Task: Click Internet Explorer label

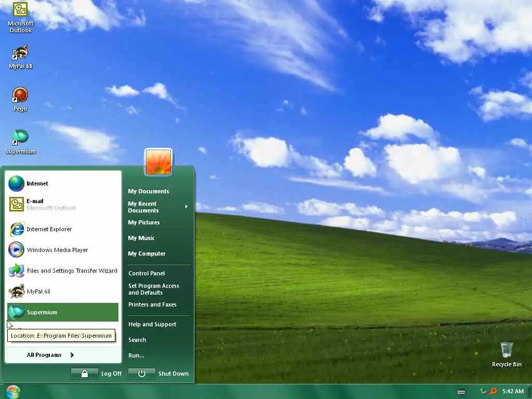Action: tap(49, 229)
